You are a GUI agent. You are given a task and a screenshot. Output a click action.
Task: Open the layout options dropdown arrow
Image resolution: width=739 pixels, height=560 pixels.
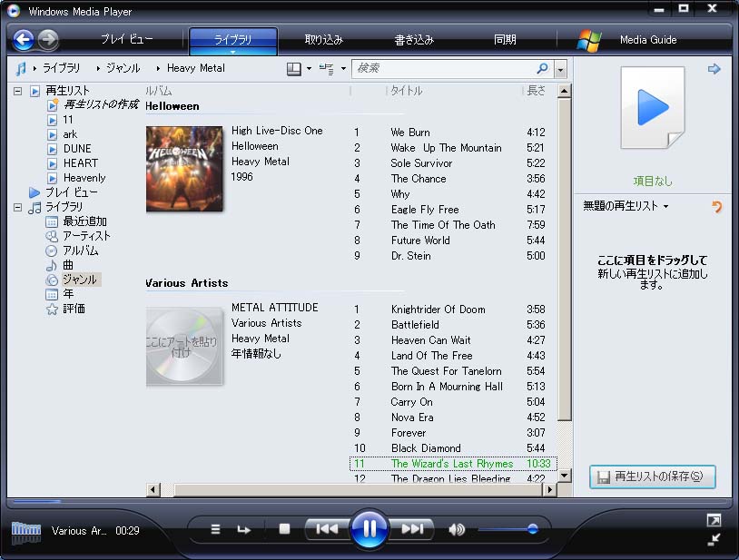click(310, 69)
